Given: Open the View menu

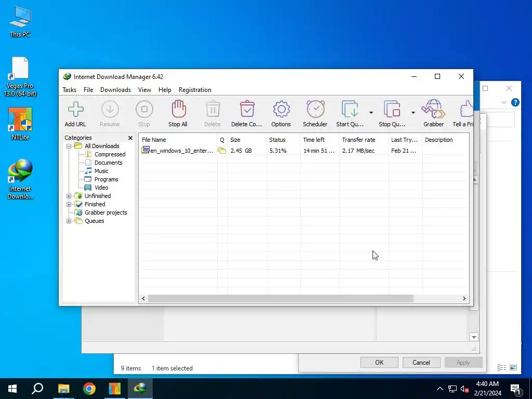Looking at the screenshot, I should coord(144,90).
